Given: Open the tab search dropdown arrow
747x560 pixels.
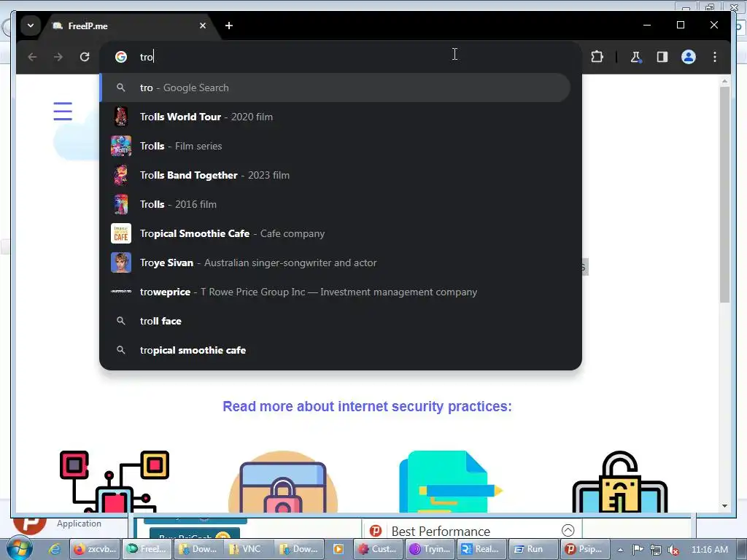Looking at the screenshot, I should point(31,26).
